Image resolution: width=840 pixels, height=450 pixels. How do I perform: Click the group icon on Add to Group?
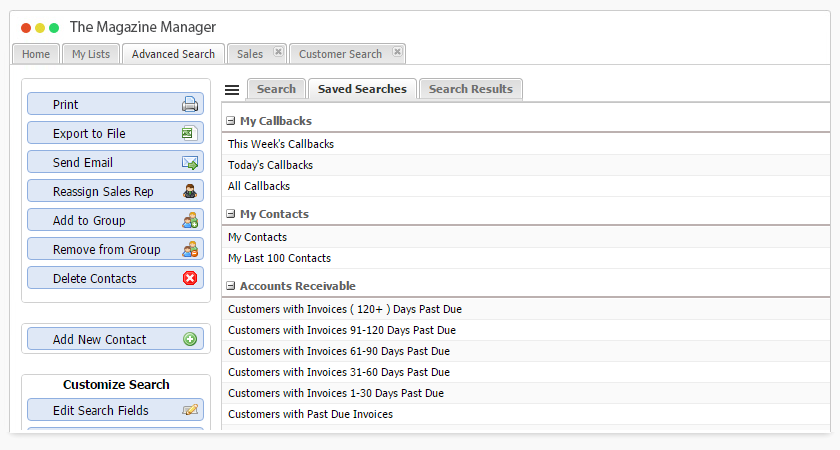click(x=190, y=220)
